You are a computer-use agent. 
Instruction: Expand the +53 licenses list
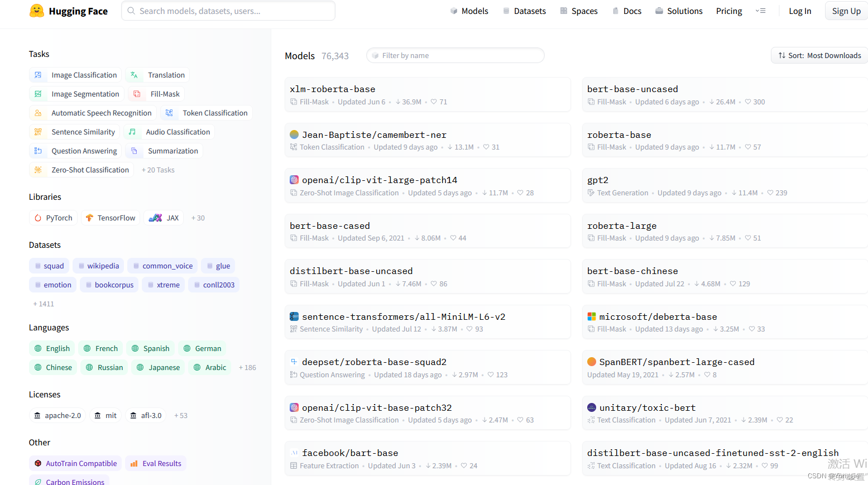181,415
